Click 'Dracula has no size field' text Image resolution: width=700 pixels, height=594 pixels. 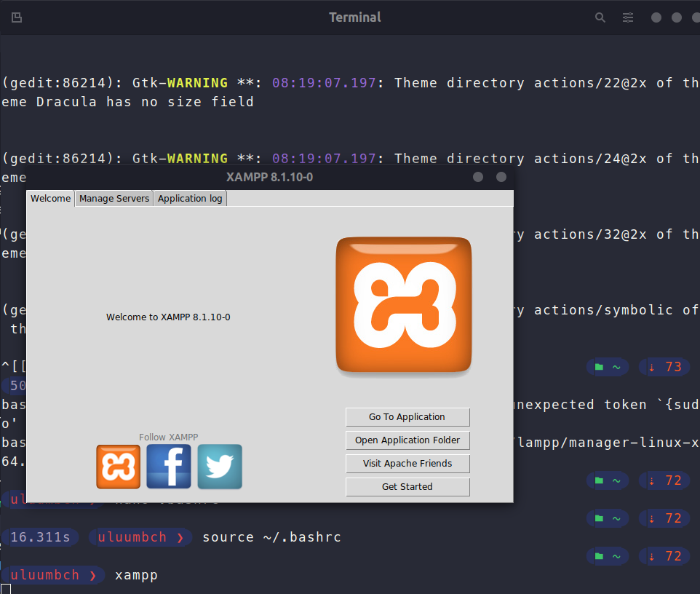(x=145, y=102)
